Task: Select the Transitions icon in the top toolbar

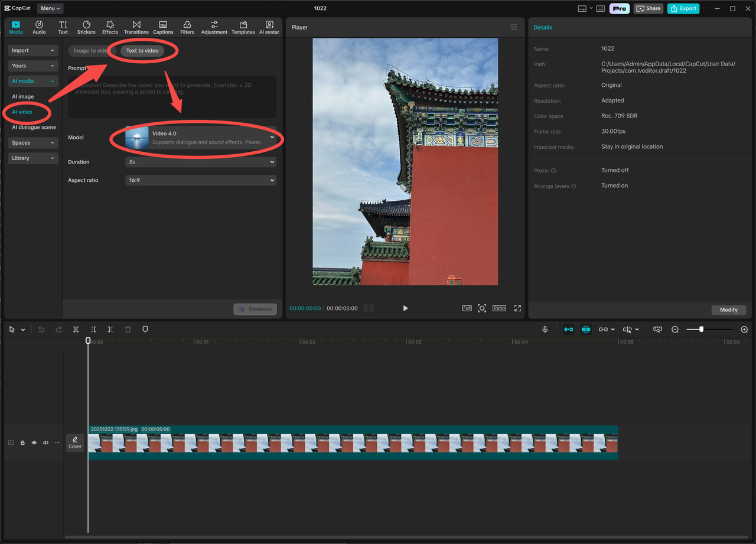Action: pyautogui.click(x=136, y=27)
